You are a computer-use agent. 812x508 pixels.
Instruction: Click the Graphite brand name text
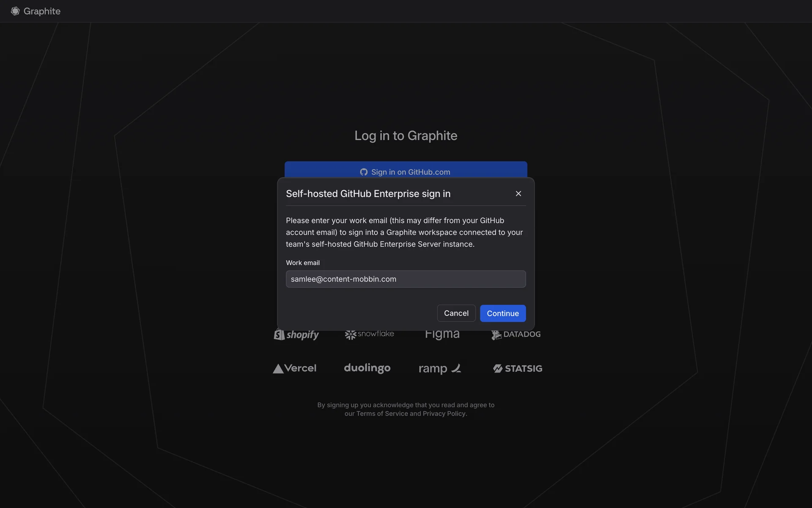(x=42, y=11)
